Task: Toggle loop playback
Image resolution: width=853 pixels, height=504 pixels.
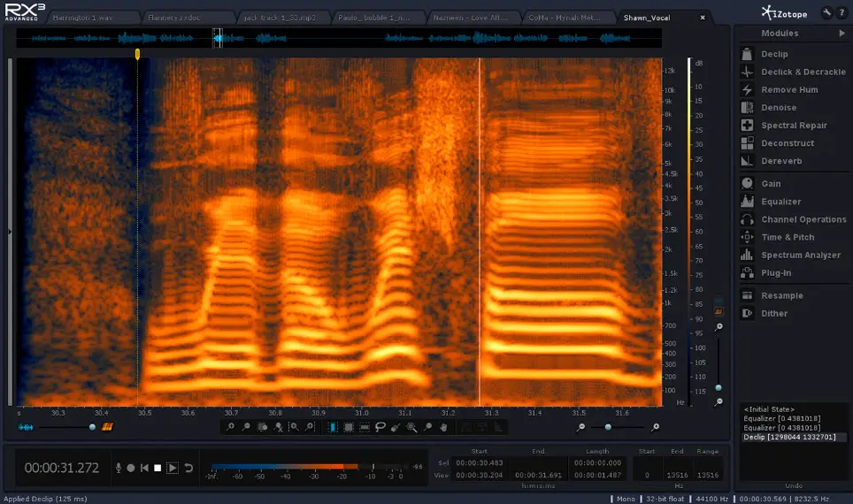Action: (x=188, y=468)
